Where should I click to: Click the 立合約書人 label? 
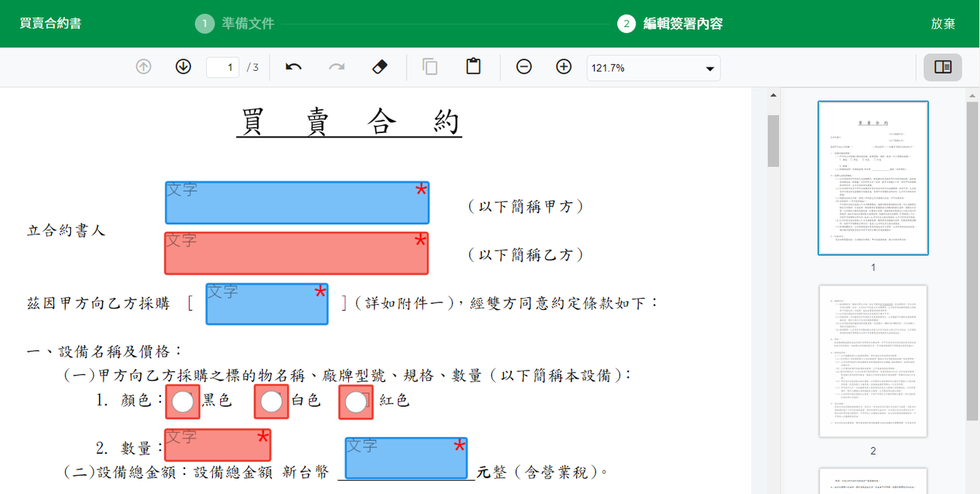[66, 230]
